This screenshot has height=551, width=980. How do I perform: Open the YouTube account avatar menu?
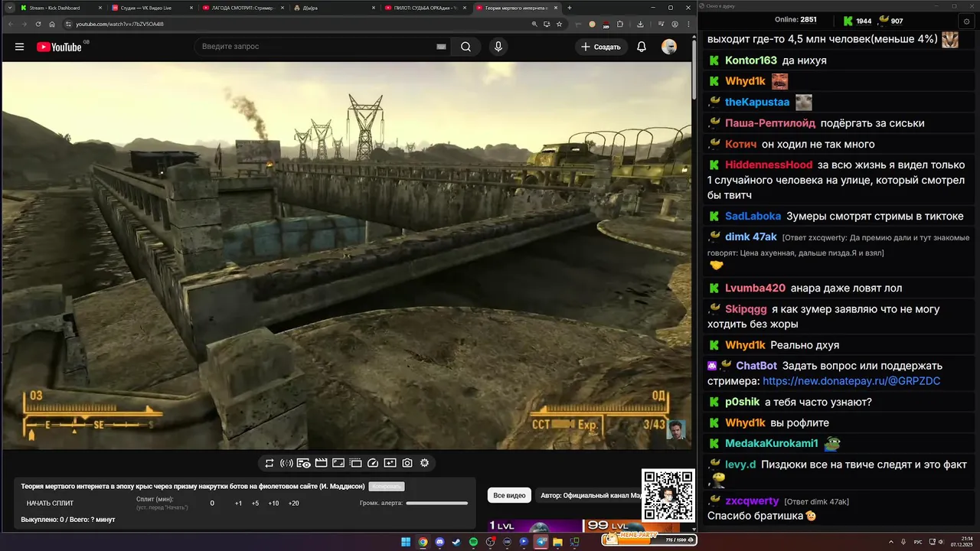tap(669, 47)
